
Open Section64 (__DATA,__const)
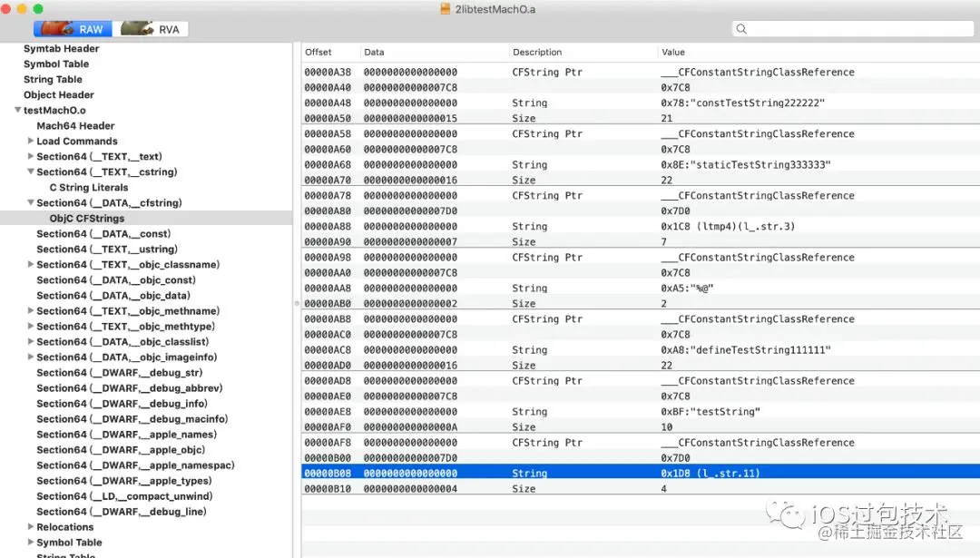[x=103, y=234]
